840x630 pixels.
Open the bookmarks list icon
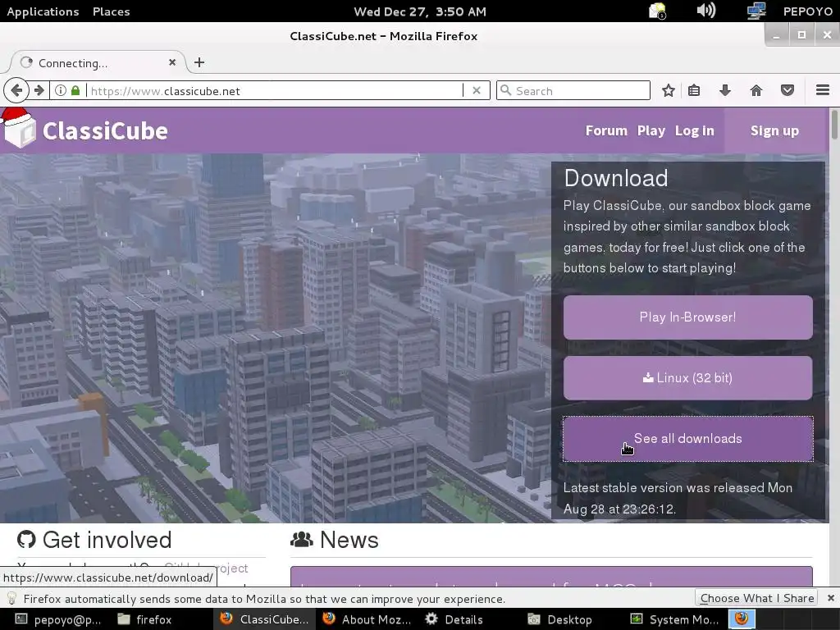pyautogui.click(x=694, y=90)
